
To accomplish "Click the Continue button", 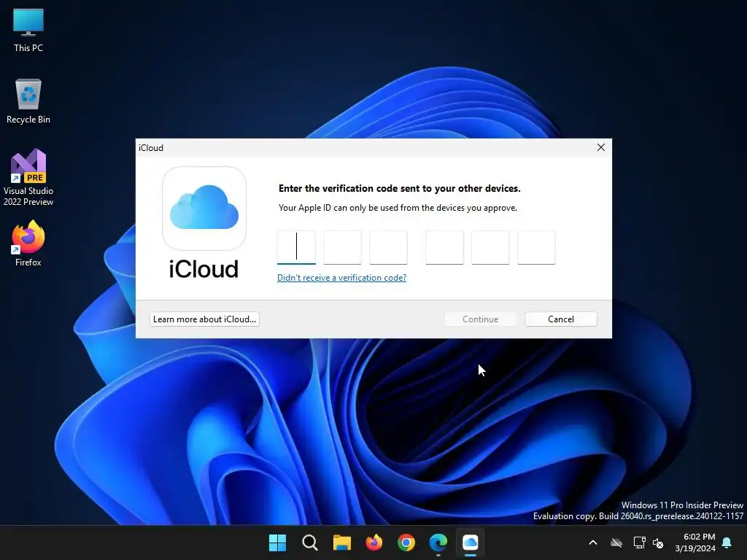I will [x=480, y=319].
